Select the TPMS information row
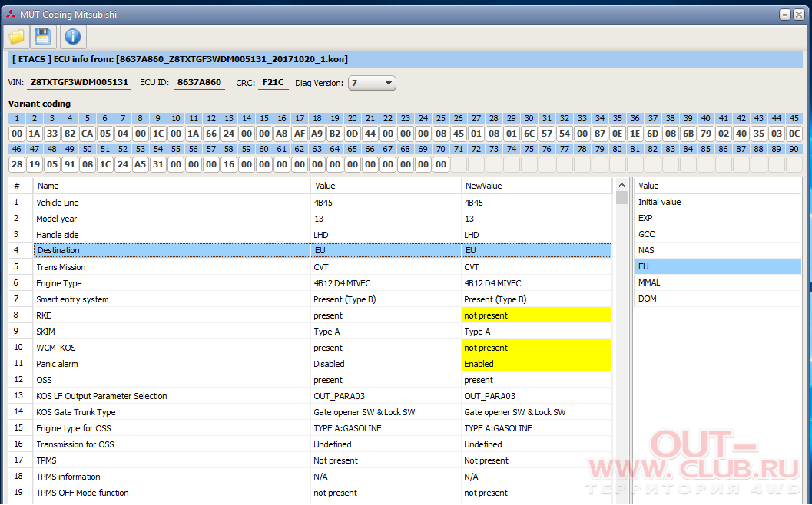Image resolution: width=812 pixels, height=505 pixels. pyautogui.click(x=310, y=476)
